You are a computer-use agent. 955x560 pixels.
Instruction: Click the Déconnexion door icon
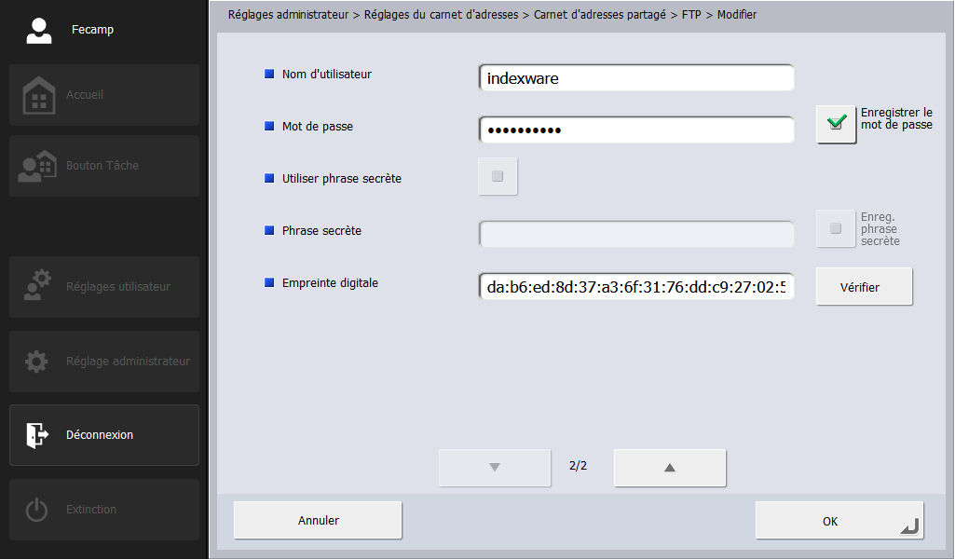37,435
